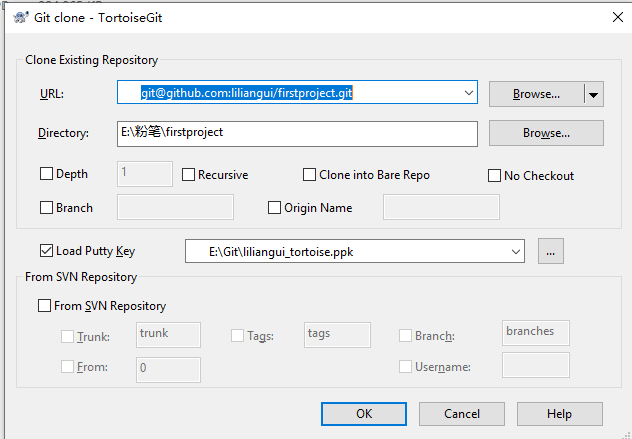This screenshot has width=632, height=439.
Task: Click the TortoiseGit turtle icon in title bar
Action: [x=21, y=17]
